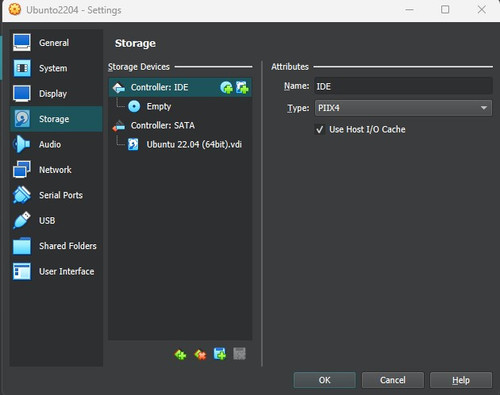Open the Type PIIX4 dropdown
This screenshot has width=500, height=395.
(403, 108)
